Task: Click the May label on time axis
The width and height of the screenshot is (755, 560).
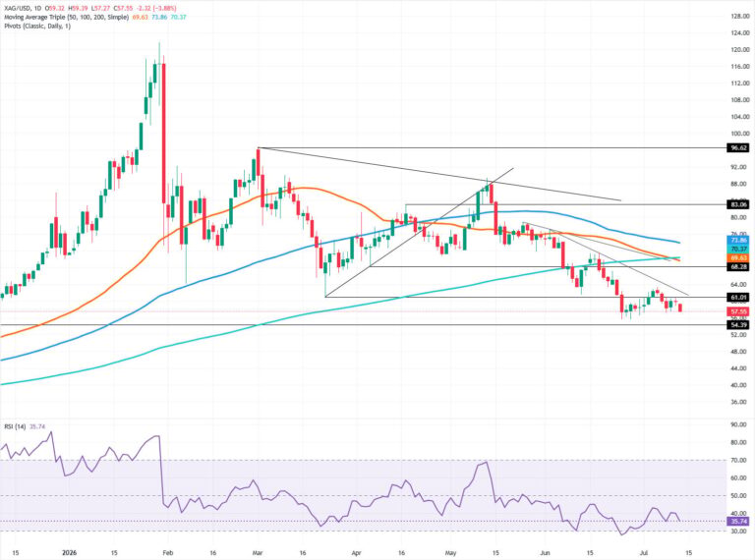Action: pyautogui.click(x=450, y=553)
